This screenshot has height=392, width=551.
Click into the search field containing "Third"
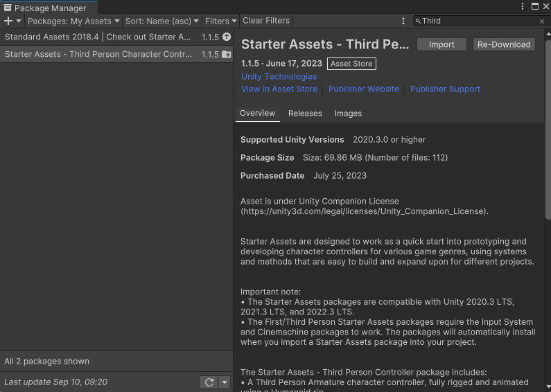(x=478, y=21)
